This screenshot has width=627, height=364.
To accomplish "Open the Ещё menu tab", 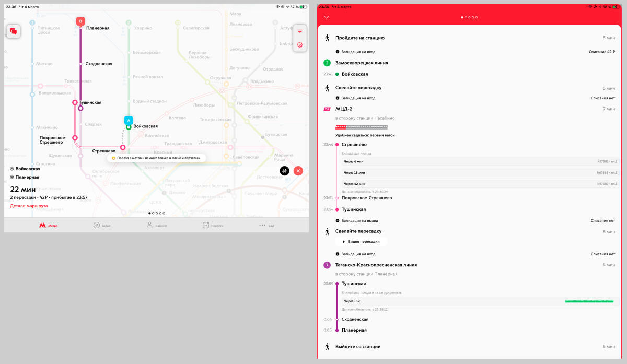I will click(266, 225).
